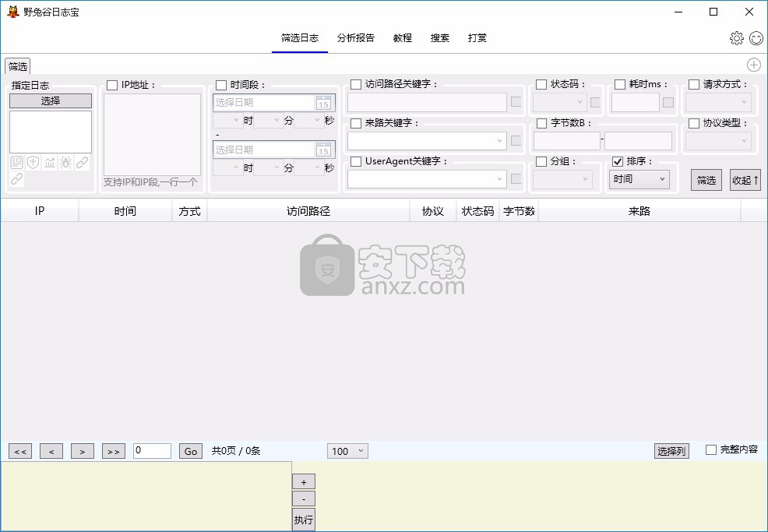Toggle small box beside UserAgent keyword field
This screenshot has width=768, height=532.
(516, 179)
